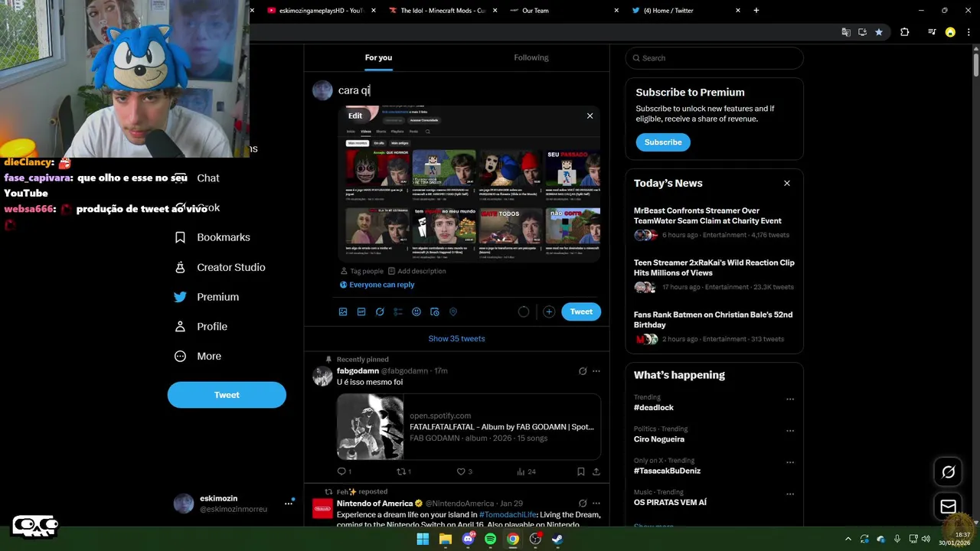Tag location with the pin icon
Image resolution: width=980 pixels, height=551 pixels.
453,312
